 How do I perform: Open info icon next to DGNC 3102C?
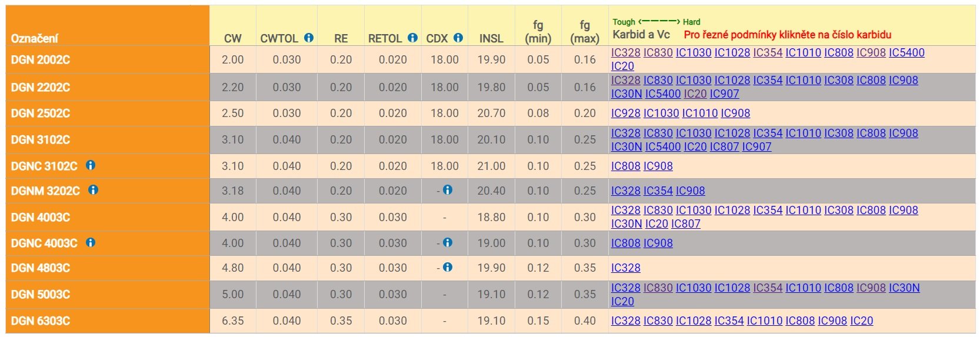click(91, 165)
